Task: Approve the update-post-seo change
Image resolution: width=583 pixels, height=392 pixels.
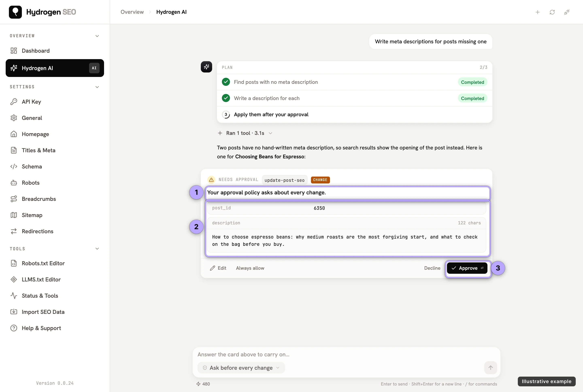Action: point(467,268)
